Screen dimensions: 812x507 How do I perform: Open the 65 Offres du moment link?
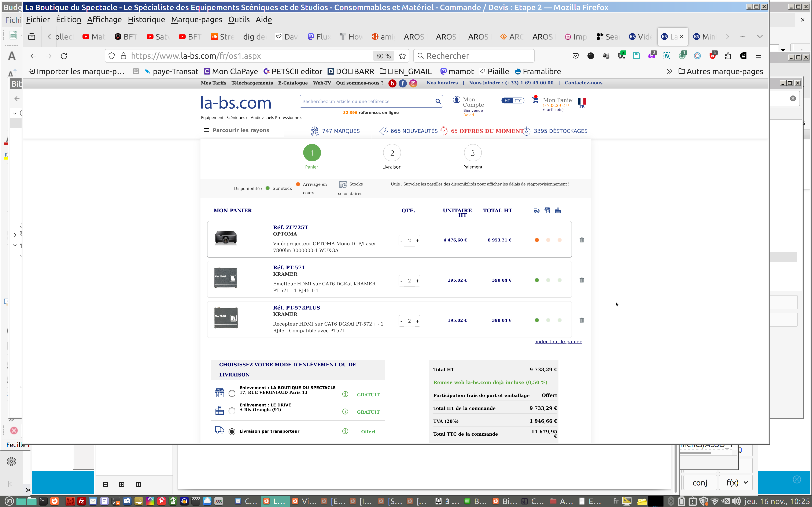point(487,131)
